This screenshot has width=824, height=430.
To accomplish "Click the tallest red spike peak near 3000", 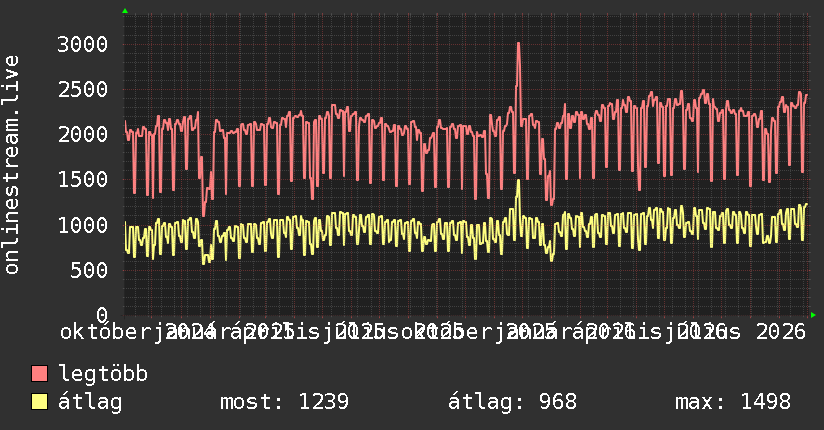I will 519,44.
